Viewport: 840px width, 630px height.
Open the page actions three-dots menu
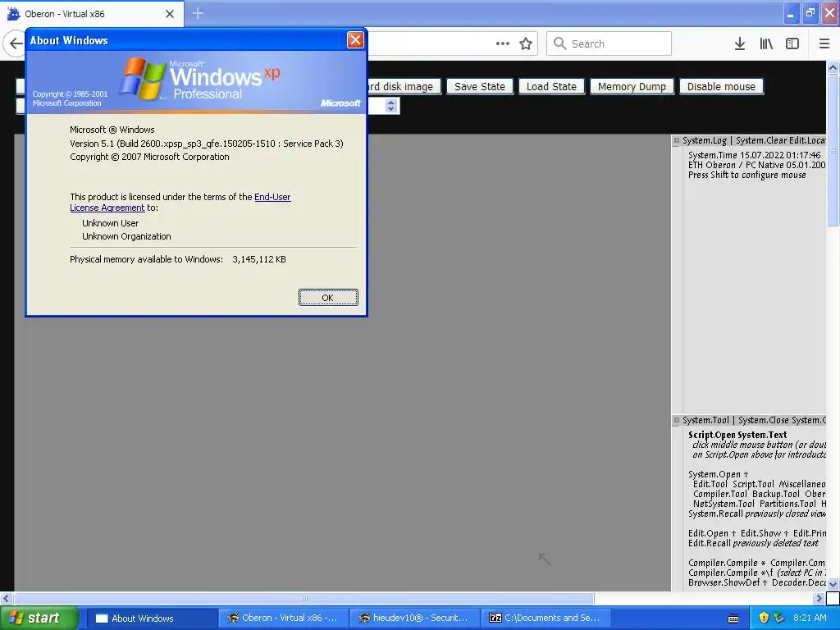[503, 44]
